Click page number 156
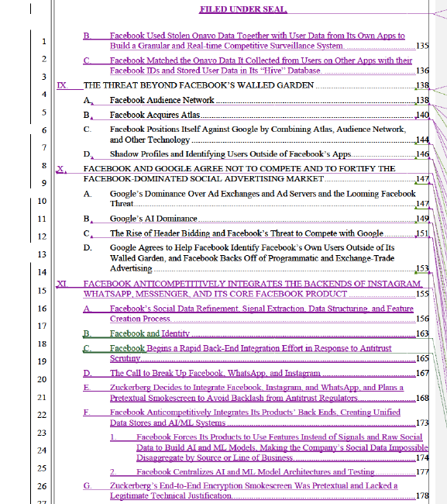This screenshot has height=504, width=447. coord(422,319)
